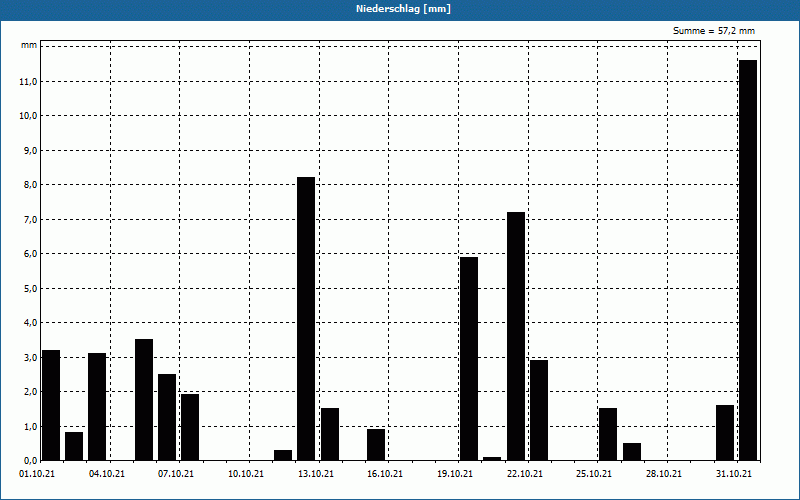Select the 0,5 mm bar on 26.10.21

(x=632, y=452)
